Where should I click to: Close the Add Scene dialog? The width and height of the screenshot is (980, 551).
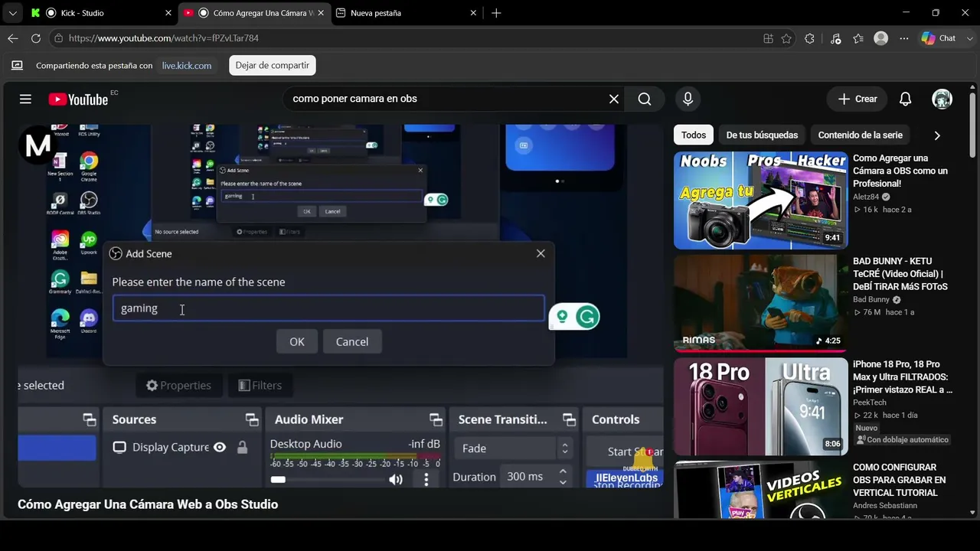click(541, 253)
